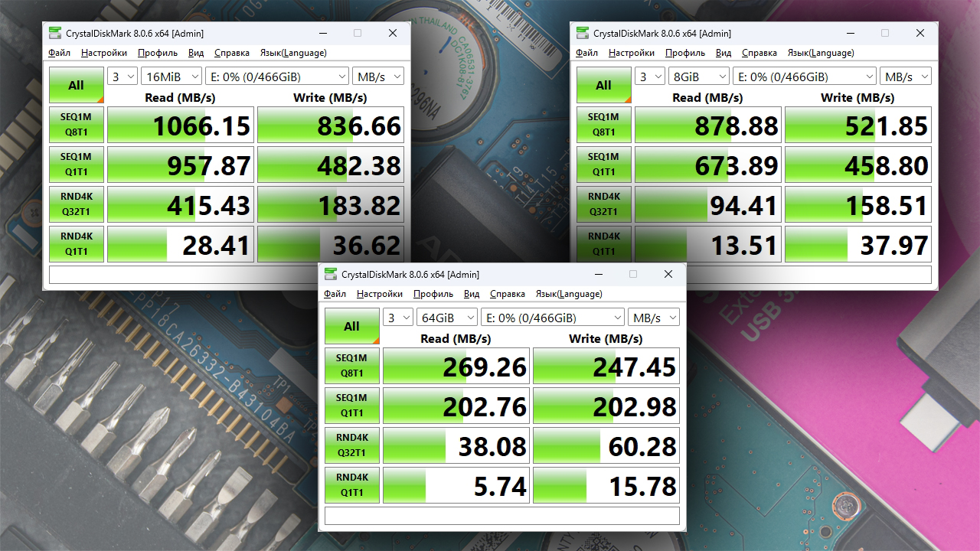Click the 15.78 write result
980x551 pixels.
pos(606,485)
